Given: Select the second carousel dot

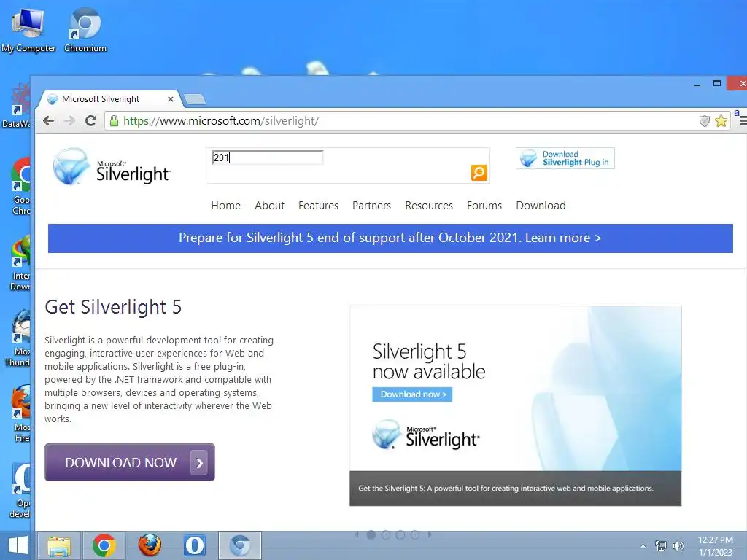Looking at the screenshot, I should click(386, 534).
